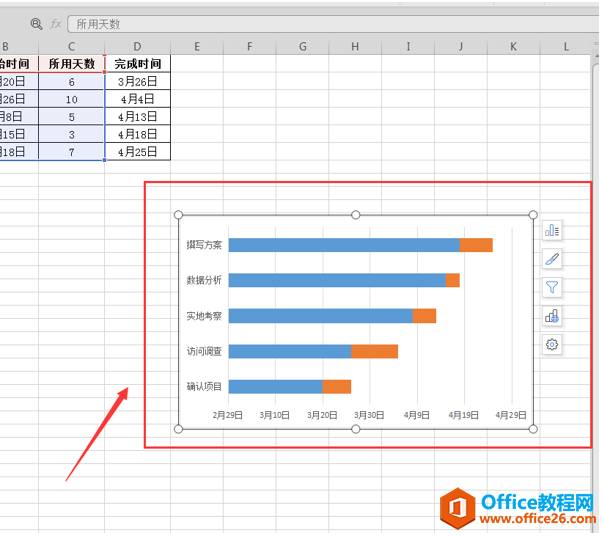Click the zoom magnifier icon near formula bar
Viewport: 603px width, 536px height.
point(37,24)
